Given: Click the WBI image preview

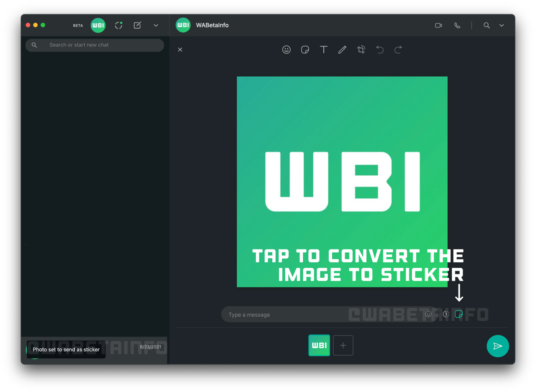Looking at the screenshot, I should click(x=342, y=182).
